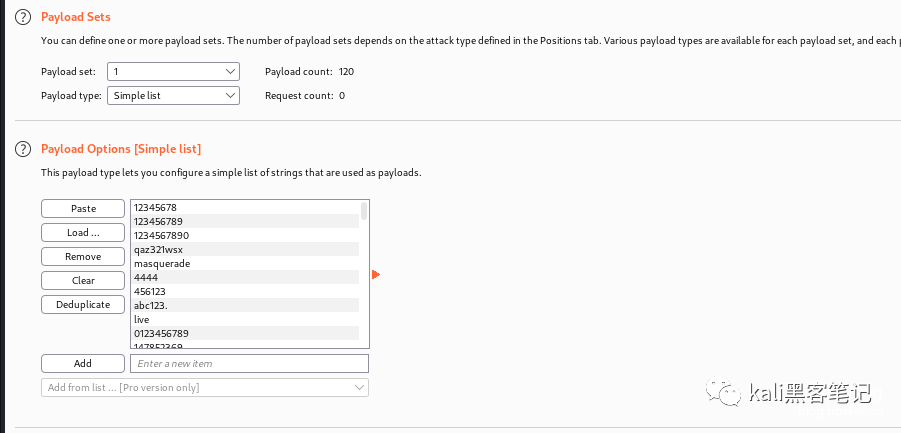Open the Payload Options help icon
Viewport: 901px width, 433px height.
[22, 149]
